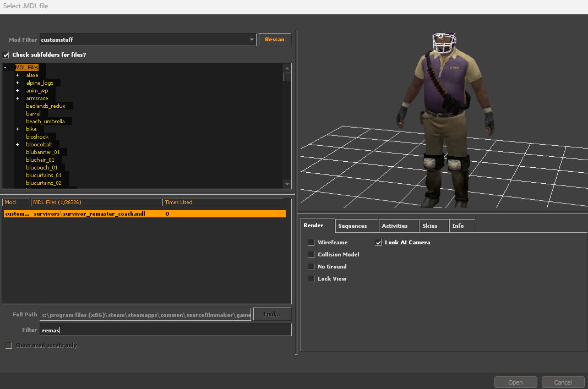The width and height of the screenshot is (588, 389).
Task: Click the tree scrollbar up arrow
Action: click(x=287, y=68)
